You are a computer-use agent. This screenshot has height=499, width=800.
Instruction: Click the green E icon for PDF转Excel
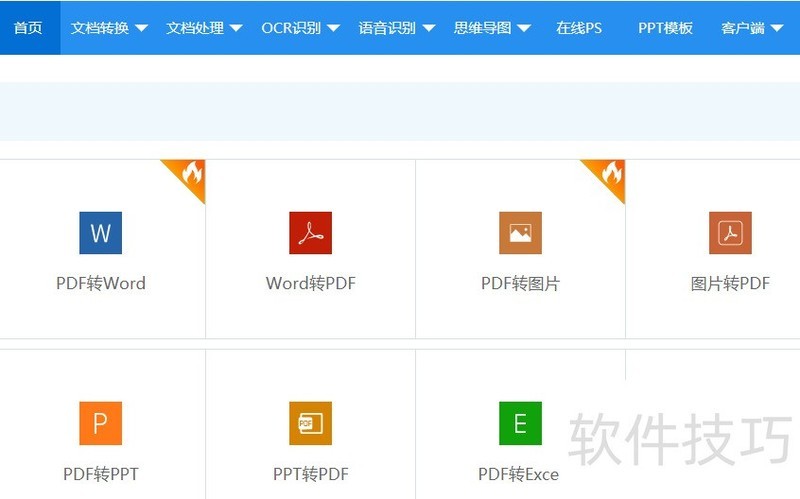[x=520, y=423]
